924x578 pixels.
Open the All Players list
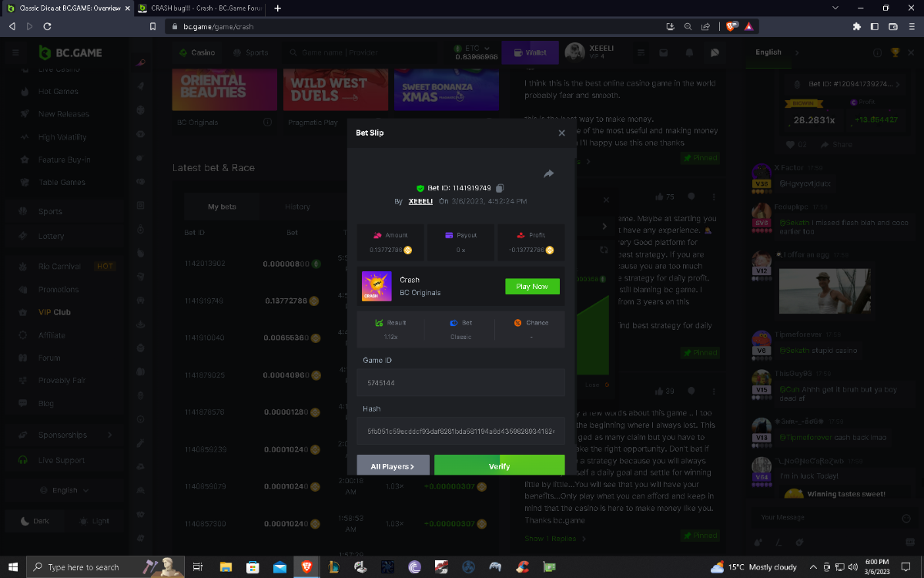coord(393,466)
